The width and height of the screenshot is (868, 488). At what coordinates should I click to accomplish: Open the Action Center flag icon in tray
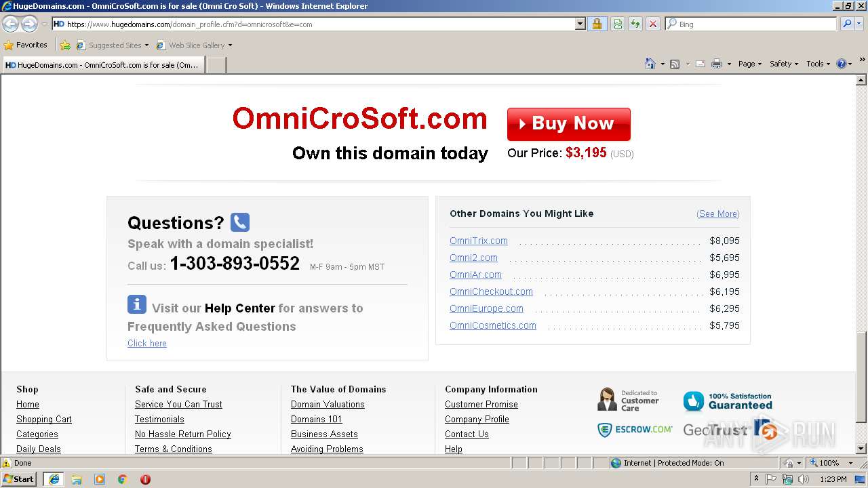click(x=771, y=479)
